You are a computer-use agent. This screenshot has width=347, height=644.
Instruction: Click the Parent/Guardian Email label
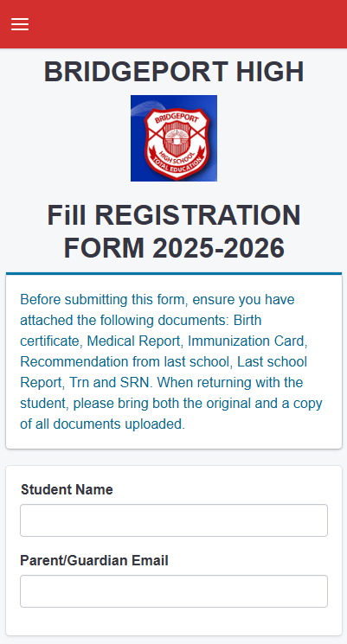[x=94, y=561]
